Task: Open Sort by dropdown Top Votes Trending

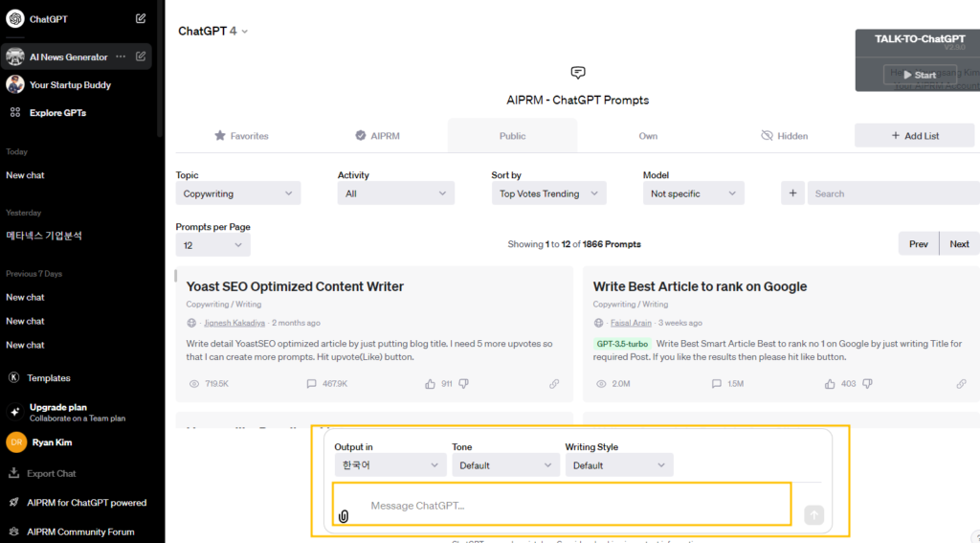Action: pos(548,193)
